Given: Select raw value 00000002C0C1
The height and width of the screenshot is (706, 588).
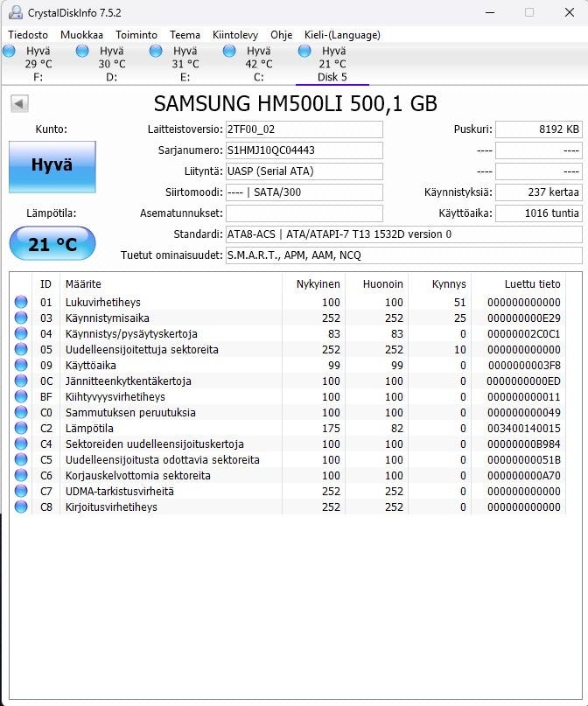Looking at the screenshot, I should 523,333.
